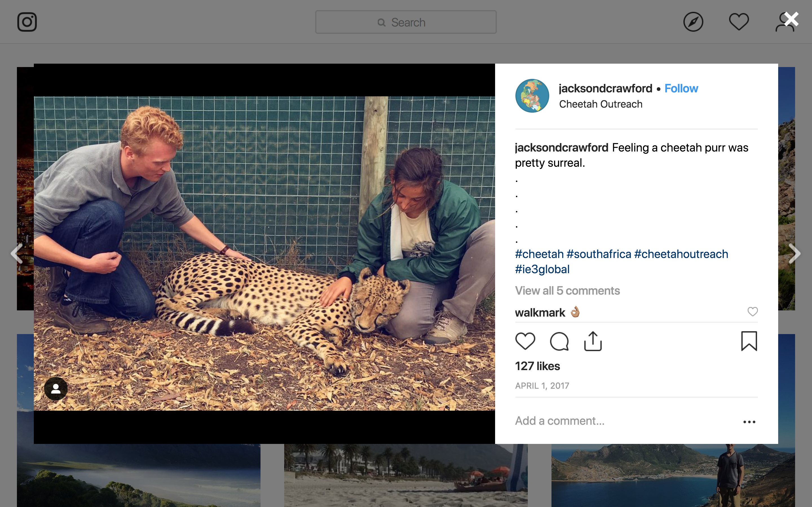Viewport: 812px width, 507px height.
Task: Open the #cheetahoutreach hashtag link
Action: 681,254
